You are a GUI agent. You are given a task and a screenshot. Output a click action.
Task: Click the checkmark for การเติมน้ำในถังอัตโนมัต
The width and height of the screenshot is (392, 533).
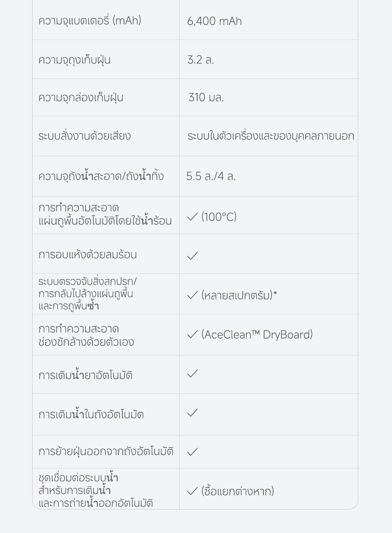192,413
